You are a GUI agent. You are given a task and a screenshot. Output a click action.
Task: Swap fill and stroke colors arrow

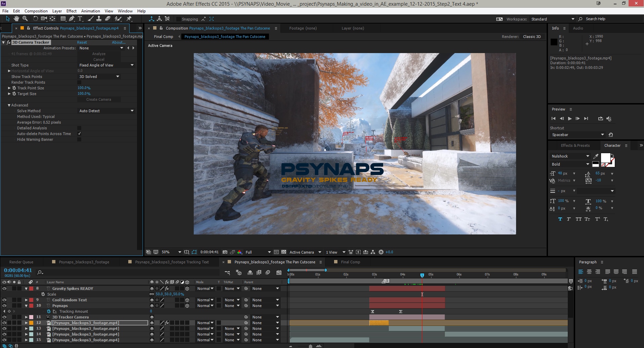point(612,155)
